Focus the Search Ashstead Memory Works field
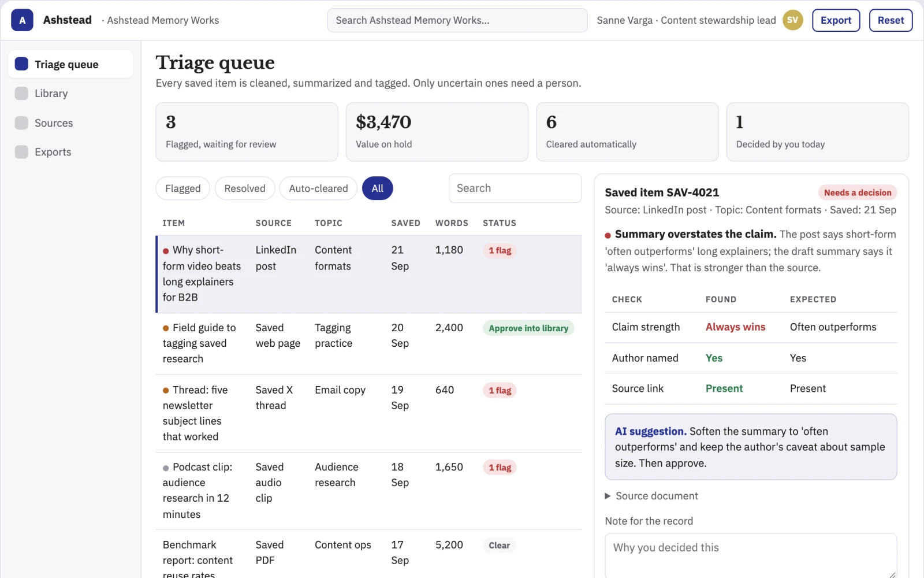Image resolution: width=924 pixels, height=578 pixels. pos(457,20)
